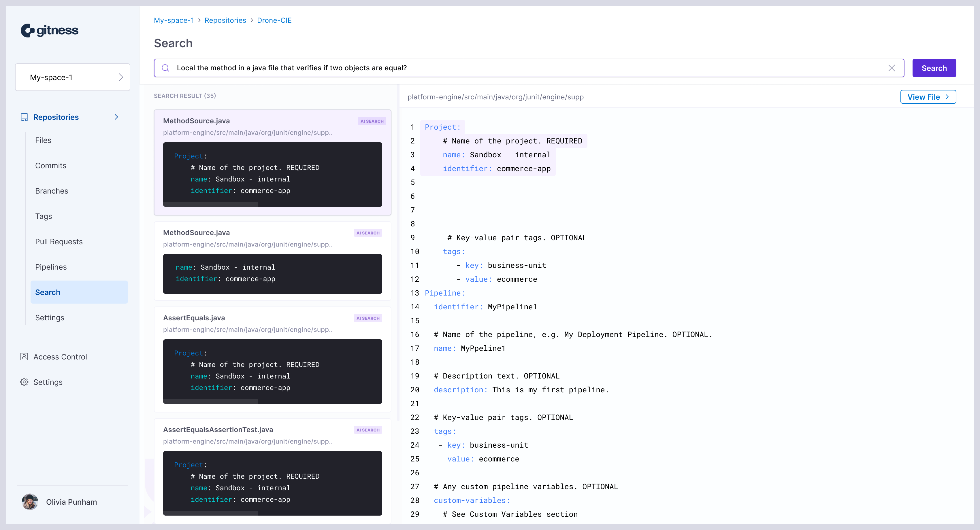This screenshot has width=980, height=530.
Task: Click horizontal scrollbar in first code snippet
Action: click(x=211, y=205)
